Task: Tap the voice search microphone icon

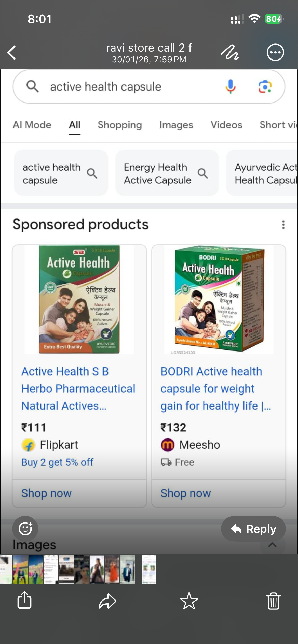Action: [x=230, y=86]
